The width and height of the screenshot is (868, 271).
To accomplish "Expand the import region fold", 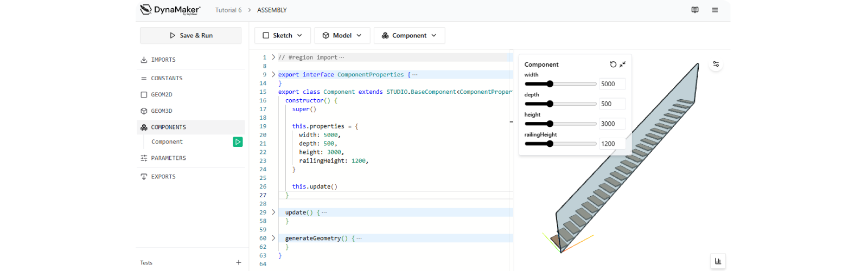I will [x=273, y=57].
